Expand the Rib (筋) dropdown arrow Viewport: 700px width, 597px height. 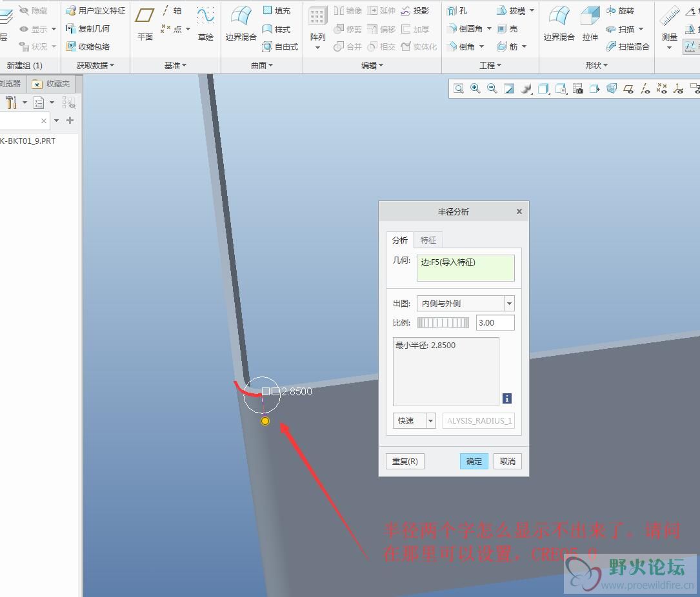coord(524,46)
